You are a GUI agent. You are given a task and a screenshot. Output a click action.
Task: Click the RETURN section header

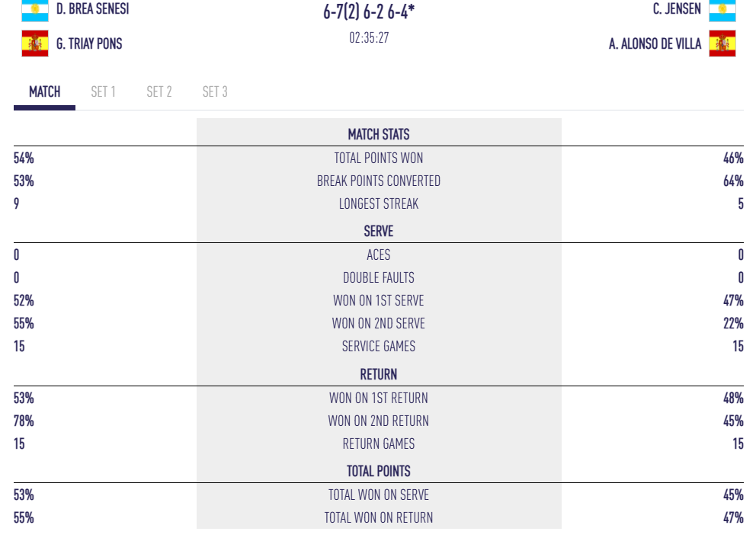(379, 375)
